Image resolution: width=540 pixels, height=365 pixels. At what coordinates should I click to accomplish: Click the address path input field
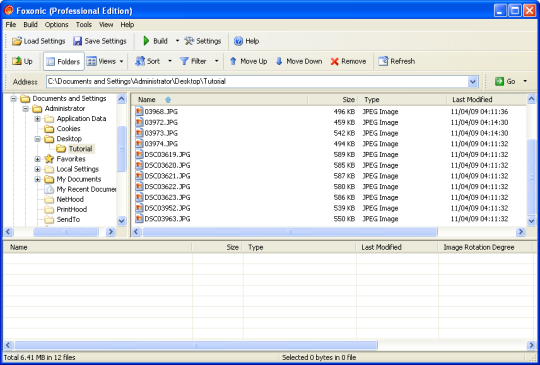point(257,82)
